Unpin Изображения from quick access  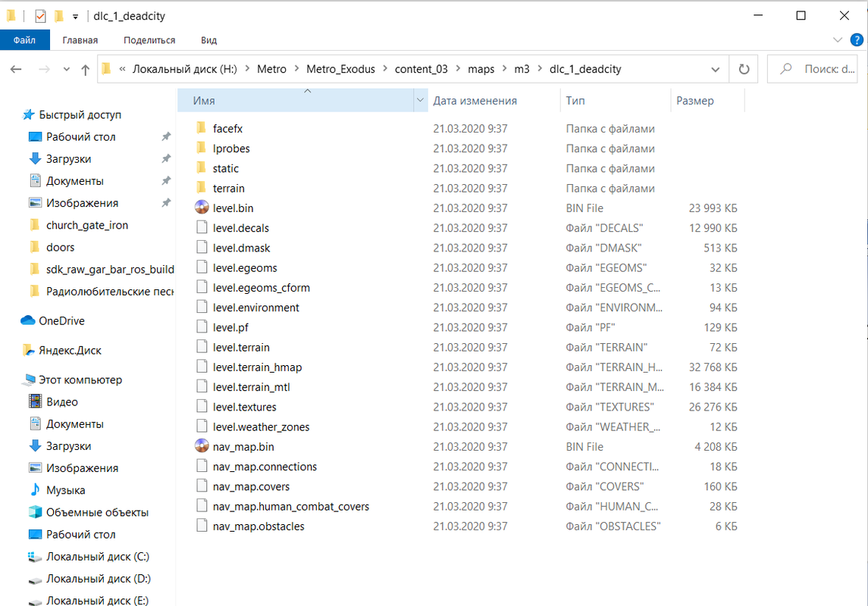tap(165, 203)
